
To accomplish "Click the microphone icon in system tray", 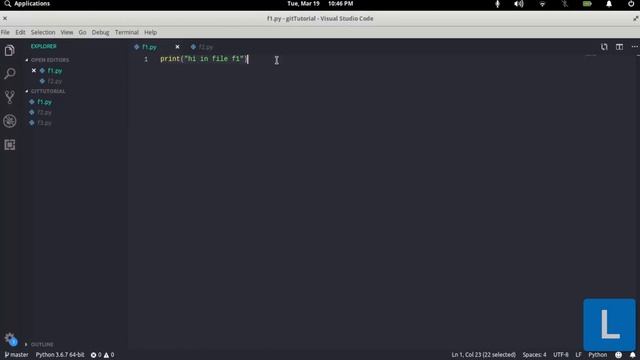I will pos(497,4).
